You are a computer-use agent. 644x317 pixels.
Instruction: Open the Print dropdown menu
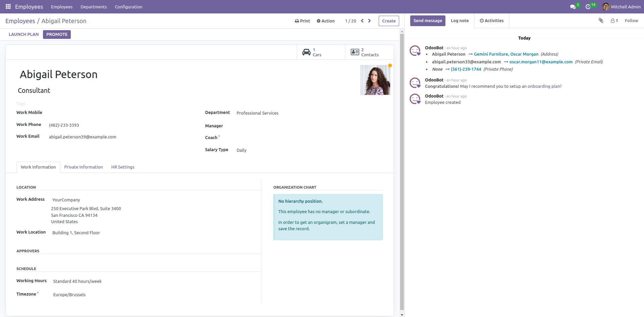[x=302, y=21]
